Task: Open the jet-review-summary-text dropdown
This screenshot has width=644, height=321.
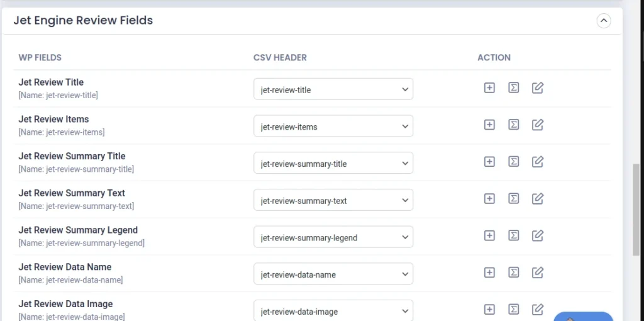Action: pos(333,201)
